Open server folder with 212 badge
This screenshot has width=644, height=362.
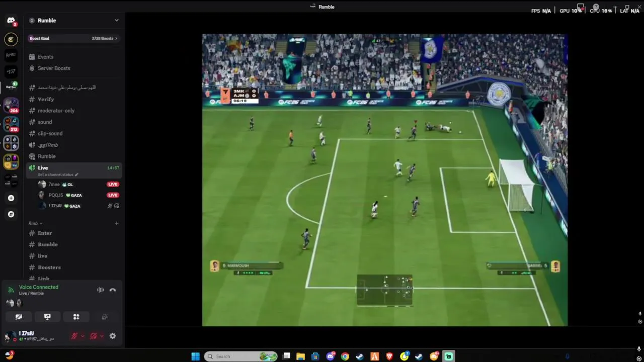pyautogui.click(x=11, y=125)
